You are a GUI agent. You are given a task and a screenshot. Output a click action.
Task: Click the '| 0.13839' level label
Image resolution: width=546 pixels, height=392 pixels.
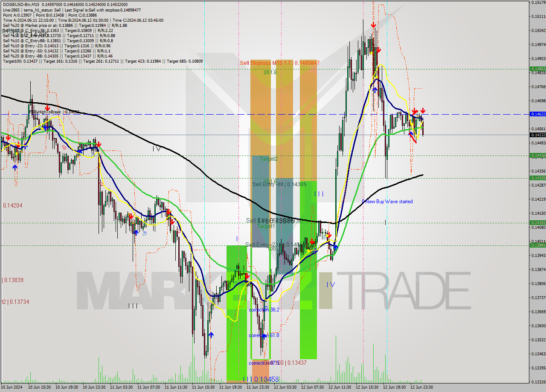[13, 280]
